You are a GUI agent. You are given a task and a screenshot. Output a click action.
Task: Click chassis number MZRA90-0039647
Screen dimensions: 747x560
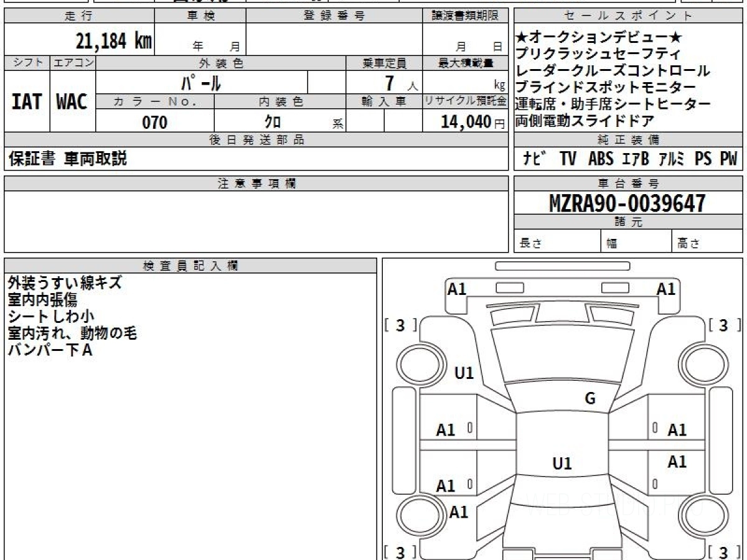tap(627, 203)
